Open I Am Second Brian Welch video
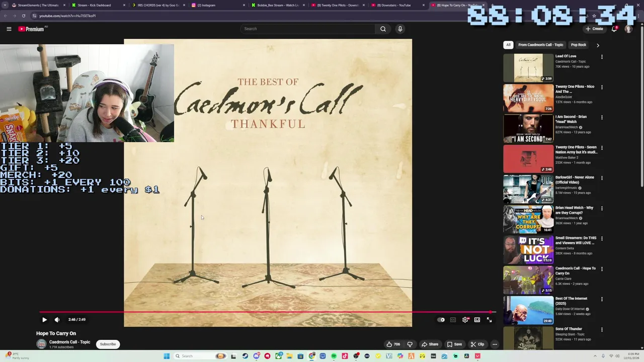The width and height of the screenshot is (644, 362). [528, 128]
